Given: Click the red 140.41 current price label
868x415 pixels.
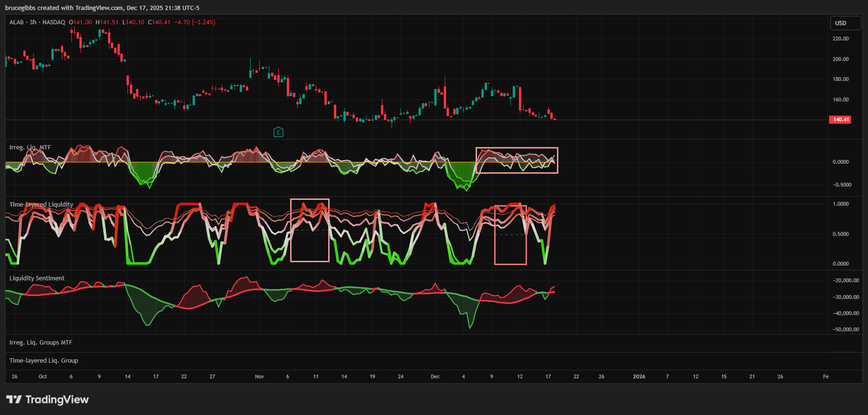Looking at the screenshot, I should tap(840, 119).
